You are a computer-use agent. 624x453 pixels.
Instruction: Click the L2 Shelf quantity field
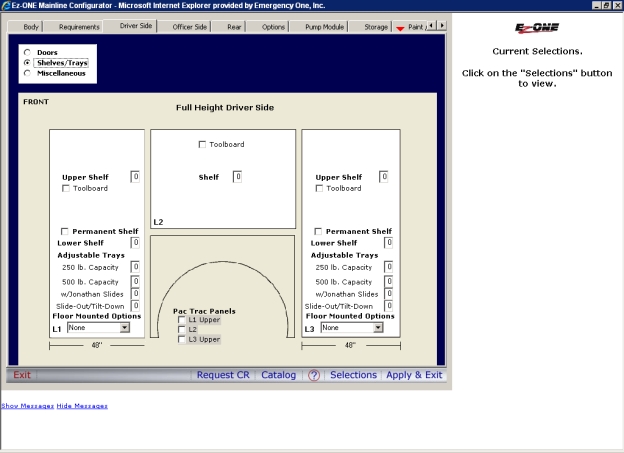(x=238, y=177)
